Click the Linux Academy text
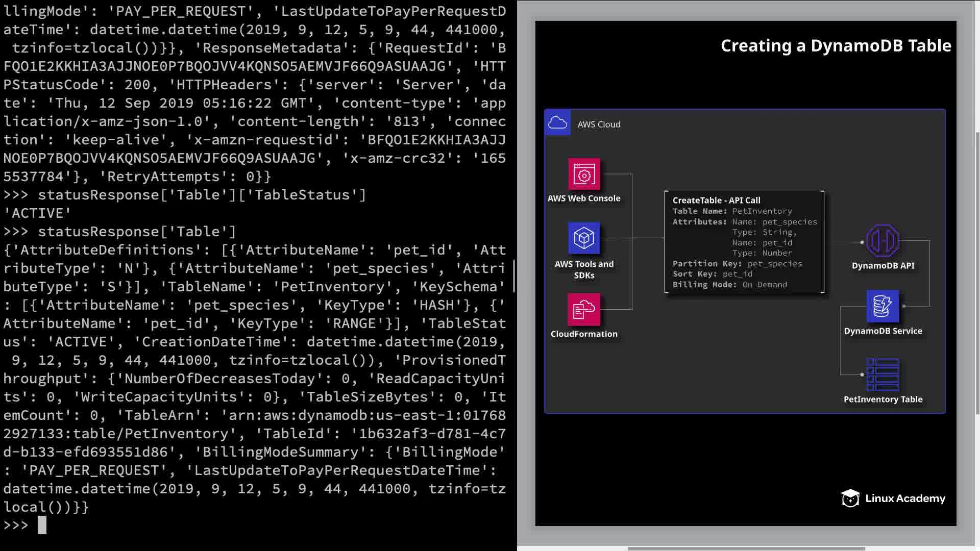 [905, 498]
